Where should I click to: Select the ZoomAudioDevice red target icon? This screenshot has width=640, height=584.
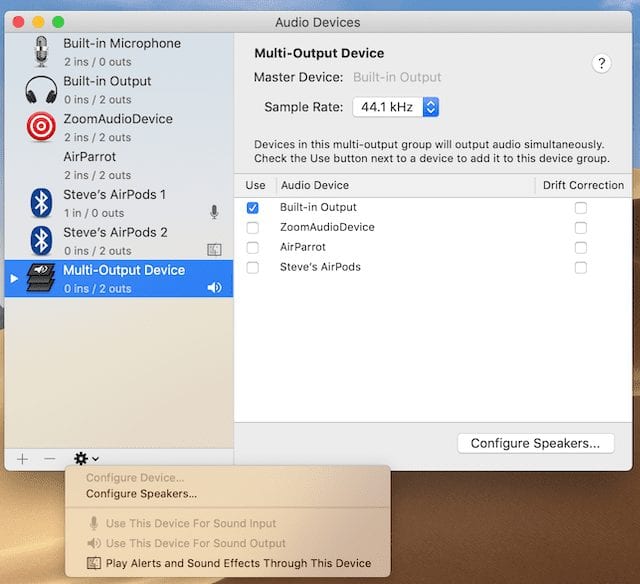pos(40,127)
